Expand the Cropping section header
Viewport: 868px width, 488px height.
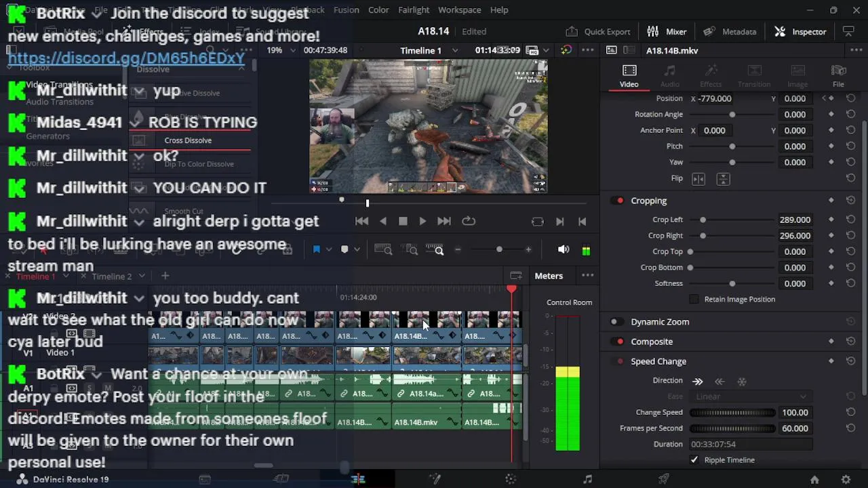[649, 201]
